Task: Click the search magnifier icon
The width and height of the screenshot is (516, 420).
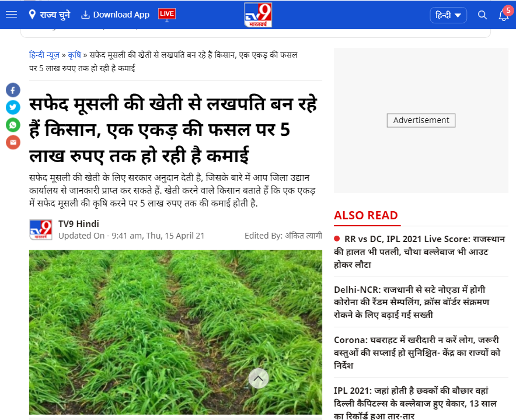Action: click(482, 15)
